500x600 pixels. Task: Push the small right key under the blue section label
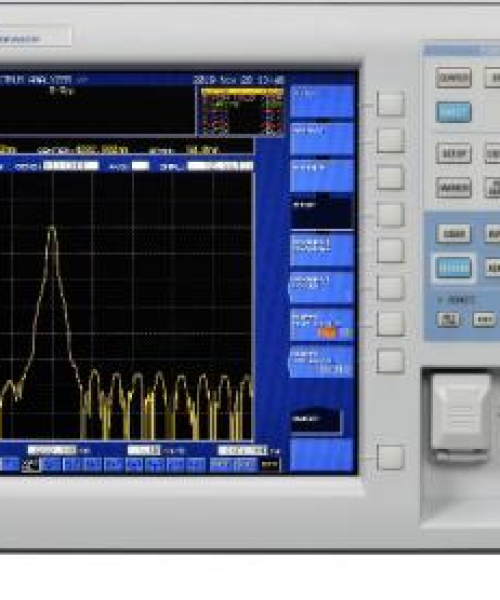(x=484, y=320)
